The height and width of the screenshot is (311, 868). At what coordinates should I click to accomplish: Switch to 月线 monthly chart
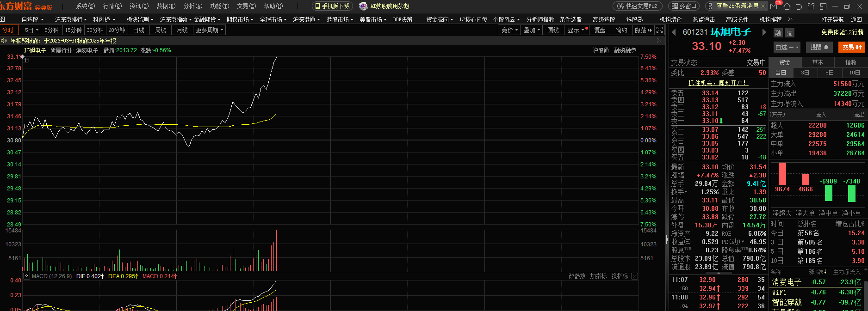coord(182,30)
